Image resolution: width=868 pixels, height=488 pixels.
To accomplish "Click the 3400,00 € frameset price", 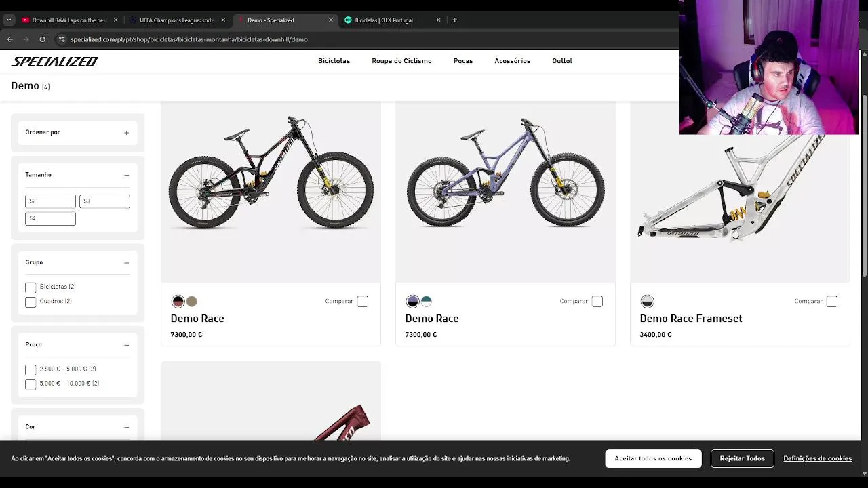I will tap(656, 335).
